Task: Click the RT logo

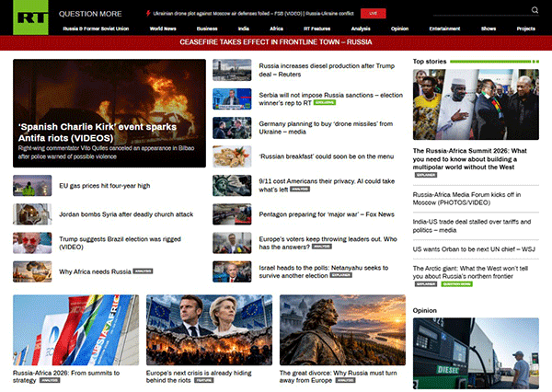Action: point(30,17)
